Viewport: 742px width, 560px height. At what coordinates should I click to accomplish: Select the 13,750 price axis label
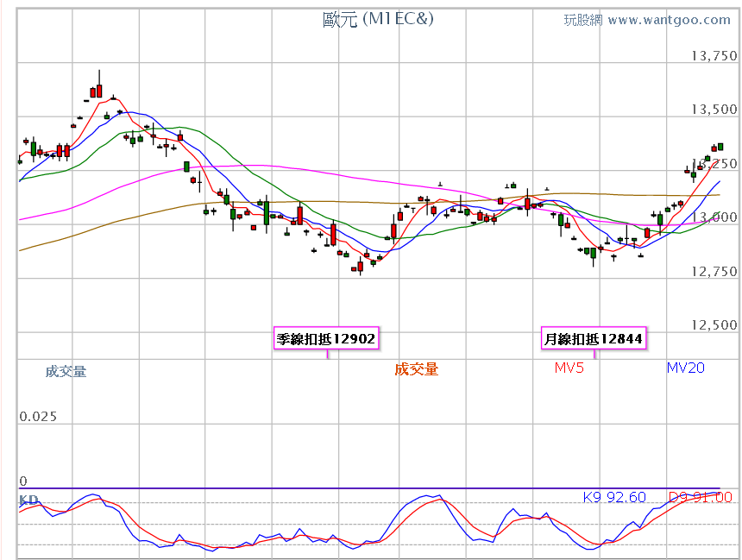[714, 56]
